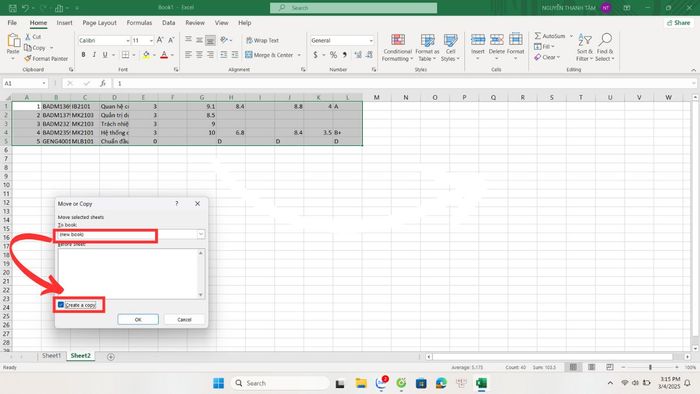Adjust the zoom slider handle
The width and height of the screenshot is (700, 394).
(x=650, y=367)
